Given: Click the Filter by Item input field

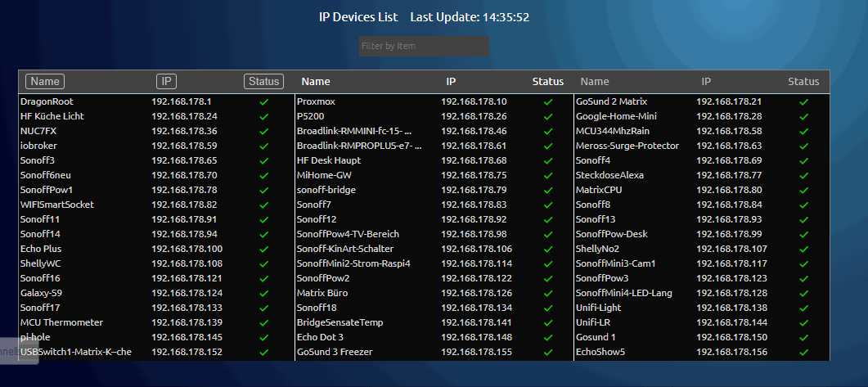Looking at the screenshot, I should [x=424, y=46].
